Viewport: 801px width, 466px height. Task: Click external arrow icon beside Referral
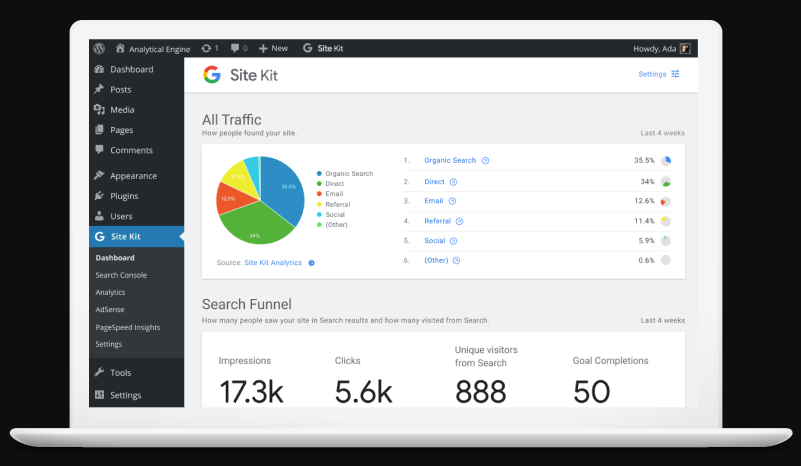click(x=459, y=221)
